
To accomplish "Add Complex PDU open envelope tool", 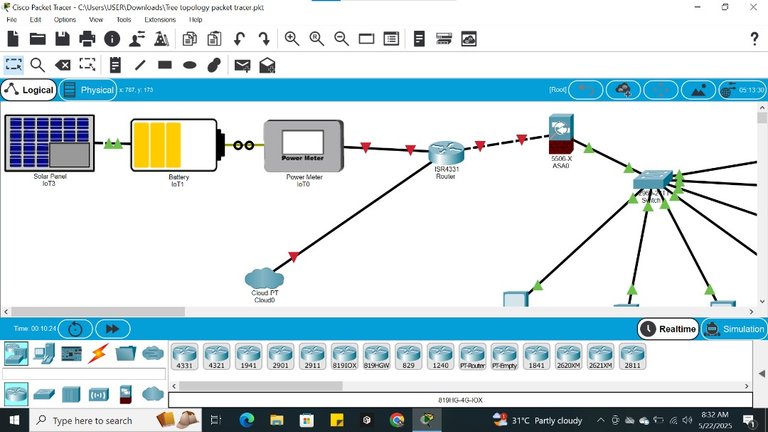I will (267, 65).
